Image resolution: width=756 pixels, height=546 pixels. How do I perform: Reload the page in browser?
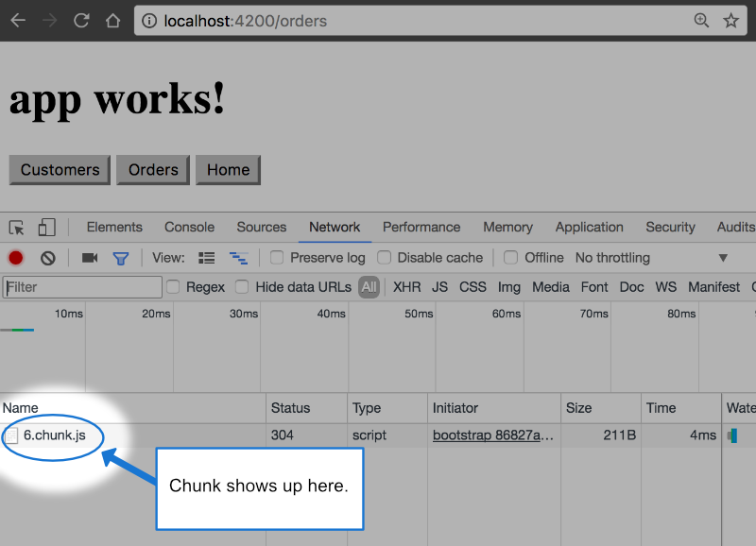pyautogui.click(x=81, y=20)
